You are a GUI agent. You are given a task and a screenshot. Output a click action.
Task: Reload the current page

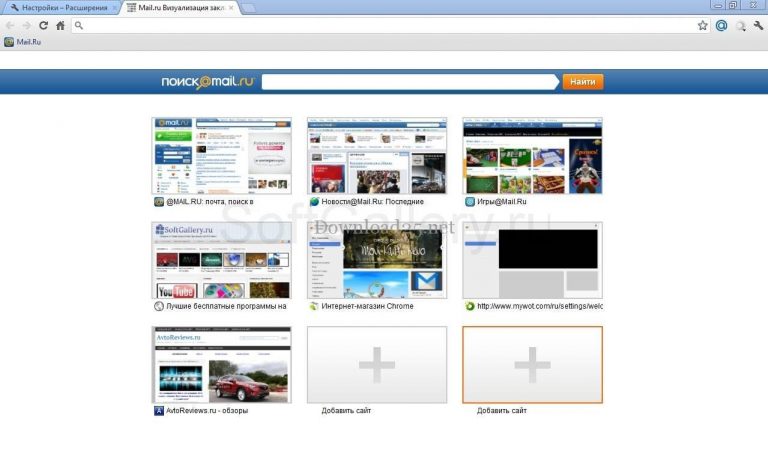[x=44, y=25]
